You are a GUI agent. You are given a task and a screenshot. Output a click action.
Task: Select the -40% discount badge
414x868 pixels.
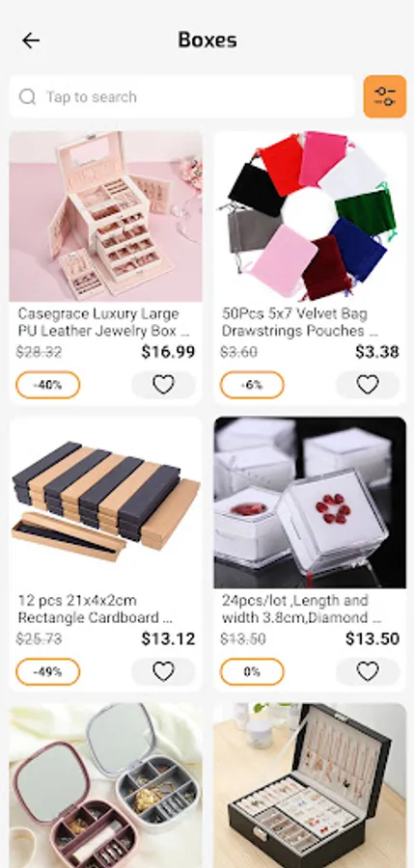(x=47, y=385)
